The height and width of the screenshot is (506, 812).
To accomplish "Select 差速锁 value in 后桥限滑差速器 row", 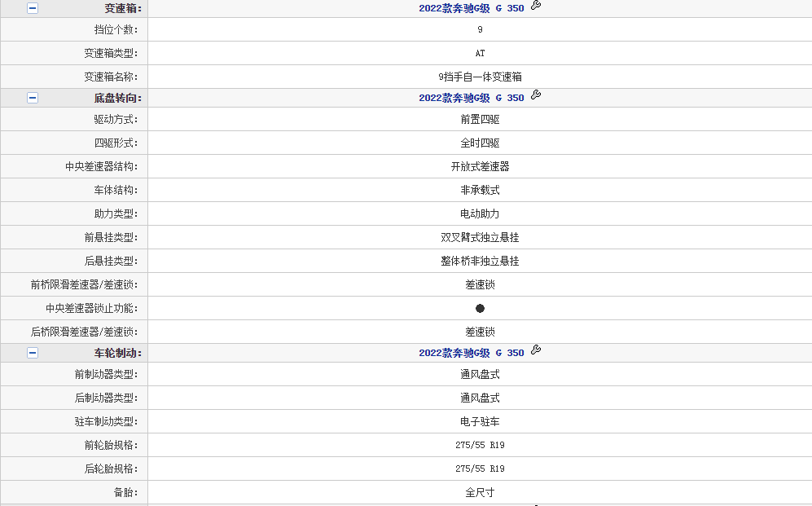I will pyautogui.click(x=480, y=332).
